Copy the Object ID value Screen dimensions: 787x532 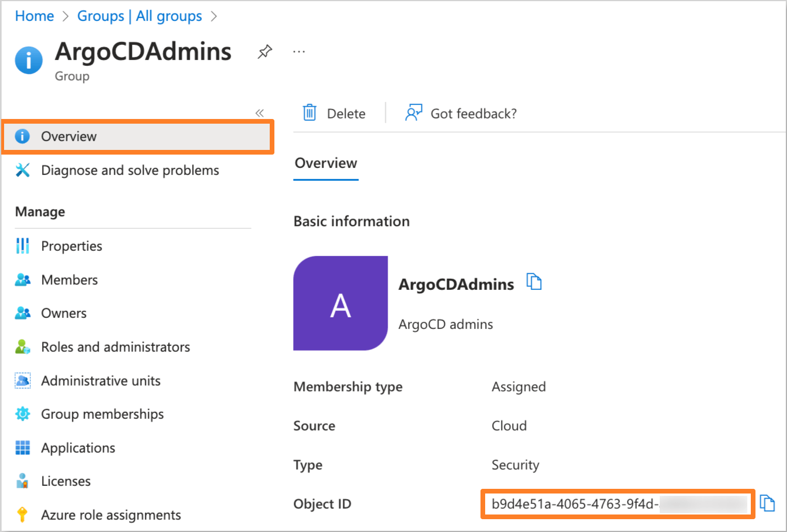coord(768,503)
